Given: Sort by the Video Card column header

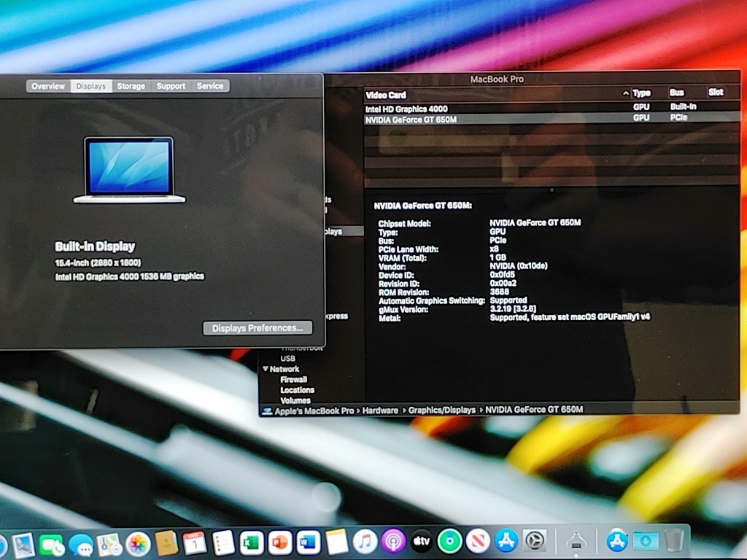Looking at the screenshot, I should pos(386,96).
